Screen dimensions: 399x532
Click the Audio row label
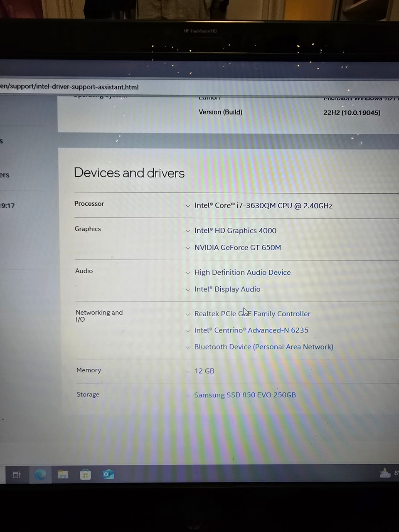[84, 271]
